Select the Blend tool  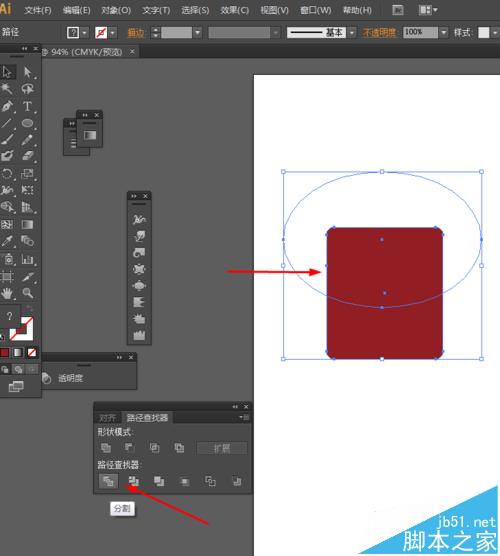[27, 241]
